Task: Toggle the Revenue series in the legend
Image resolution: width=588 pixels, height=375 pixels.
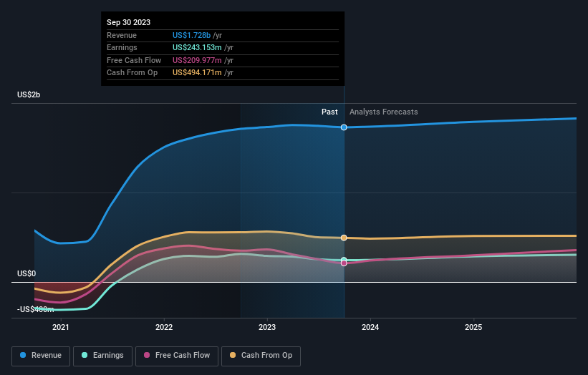Action: pos(41,356)
